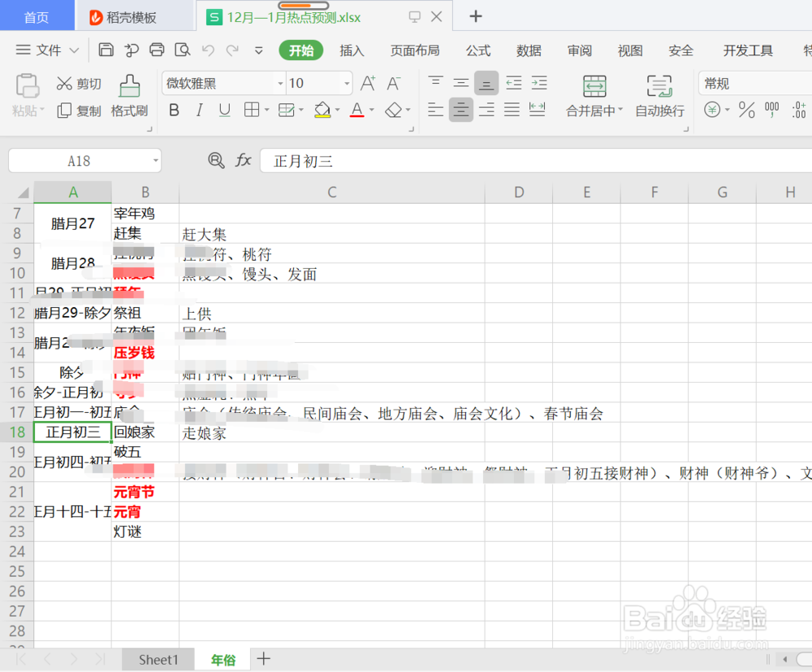Open the number format 常规 dropdown
The image size is (812, 672).
tap(755, 84)
